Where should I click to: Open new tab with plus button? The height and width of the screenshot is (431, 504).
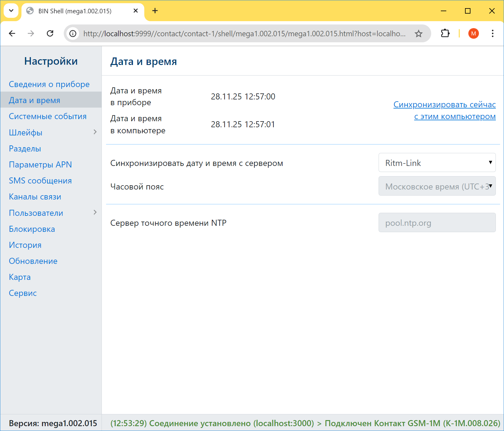pos(155,11)
